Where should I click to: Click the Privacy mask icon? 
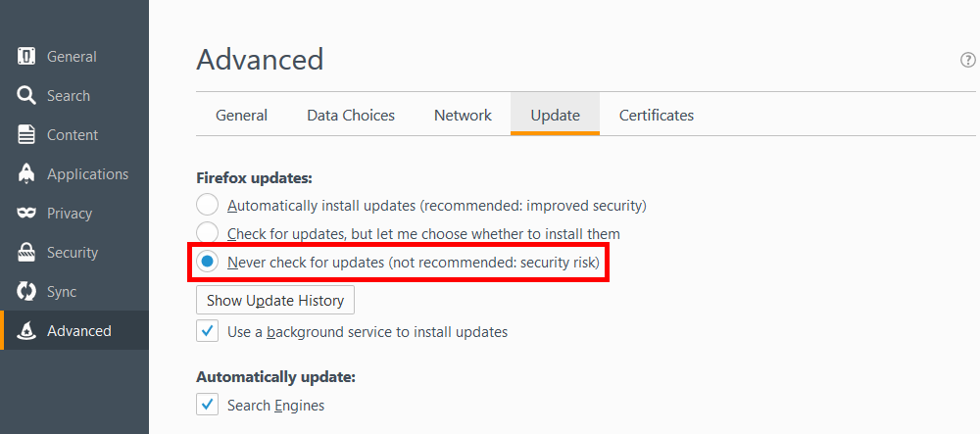27,214
